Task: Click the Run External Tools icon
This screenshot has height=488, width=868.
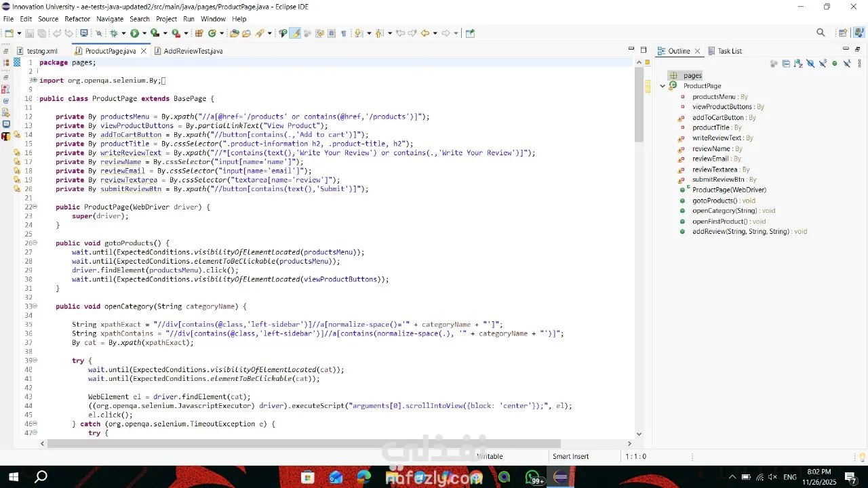Action: (176, 33)
